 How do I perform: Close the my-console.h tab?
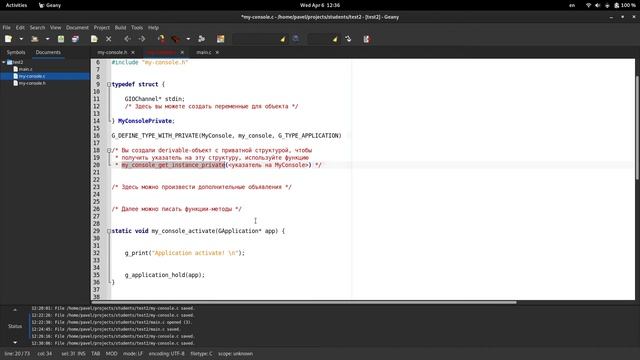coord(133,52)
